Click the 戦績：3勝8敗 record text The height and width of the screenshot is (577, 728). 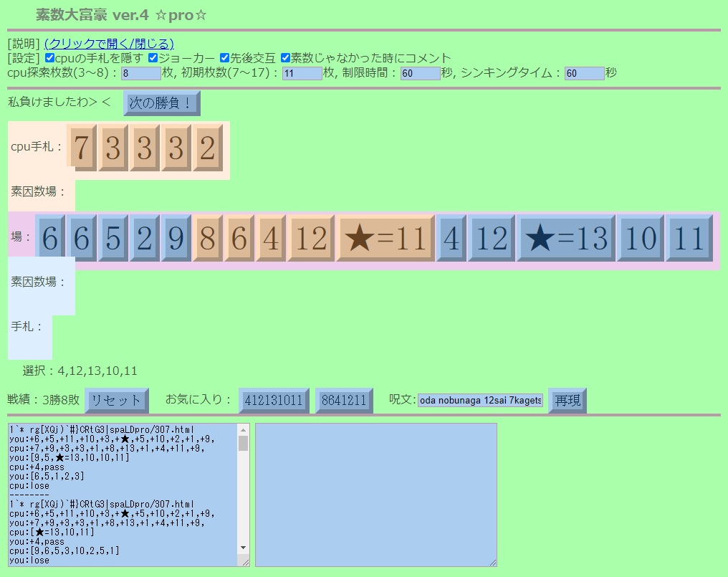coord(44,399)
